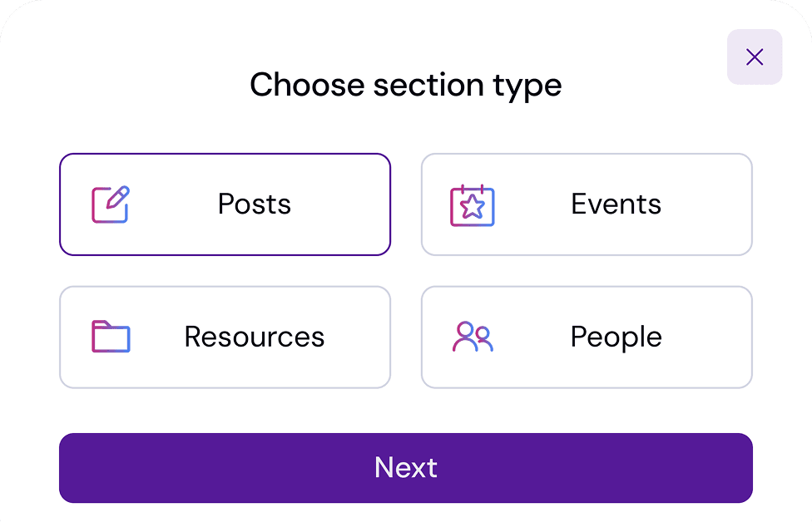Screen dimensions: 812x522
Task: Pick the Resources section type option
Action: point(225,337)
